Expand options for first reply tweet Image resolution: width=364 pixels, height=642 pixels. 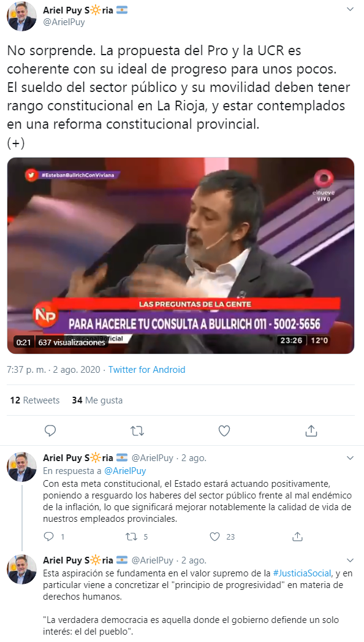point(350,458)
